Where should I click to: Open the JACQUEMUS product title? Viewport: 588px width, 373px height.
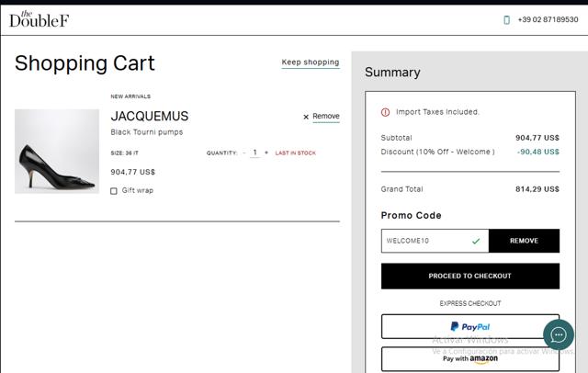(x=150, y=116)
